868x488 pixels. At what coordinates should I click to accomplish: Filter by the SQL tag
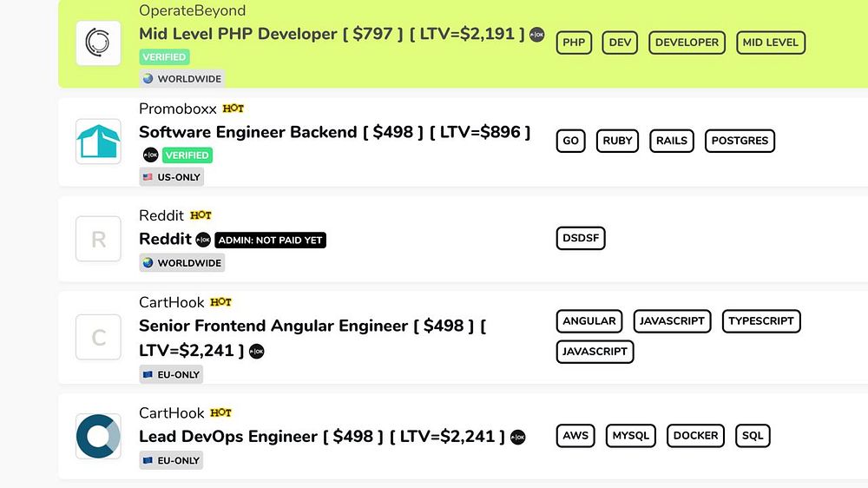(753, 436)
